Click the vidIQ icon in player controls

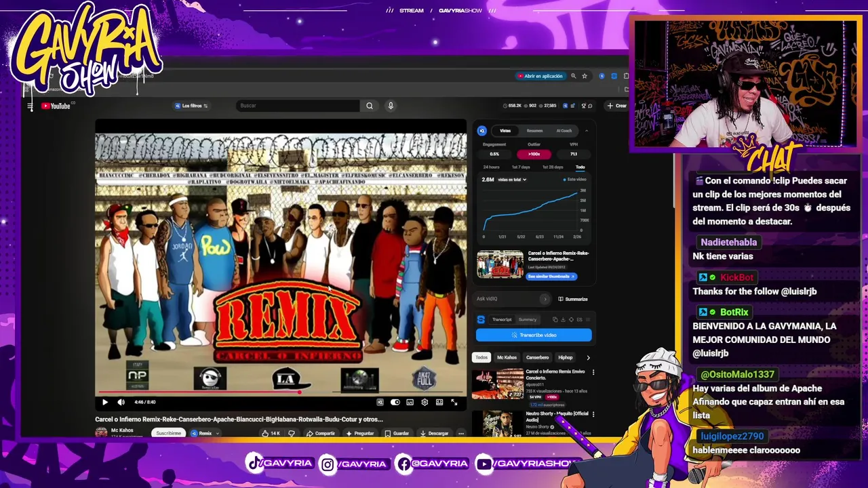[380, 402]
